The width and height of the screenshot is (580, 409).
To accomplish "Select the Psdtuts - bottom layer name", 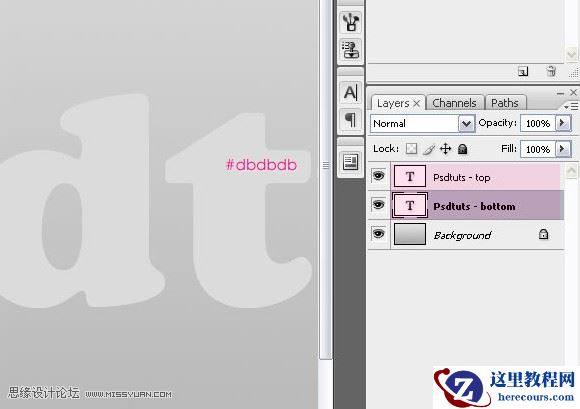I will click(x=474, y=206).
